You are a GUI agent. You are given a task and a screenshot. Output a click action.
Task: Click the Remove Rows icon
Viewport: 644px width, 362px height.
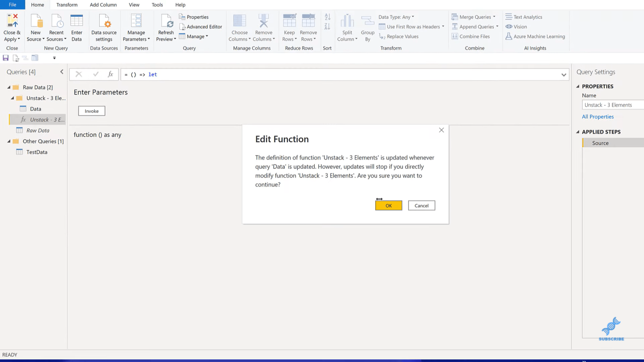(308, 21)
